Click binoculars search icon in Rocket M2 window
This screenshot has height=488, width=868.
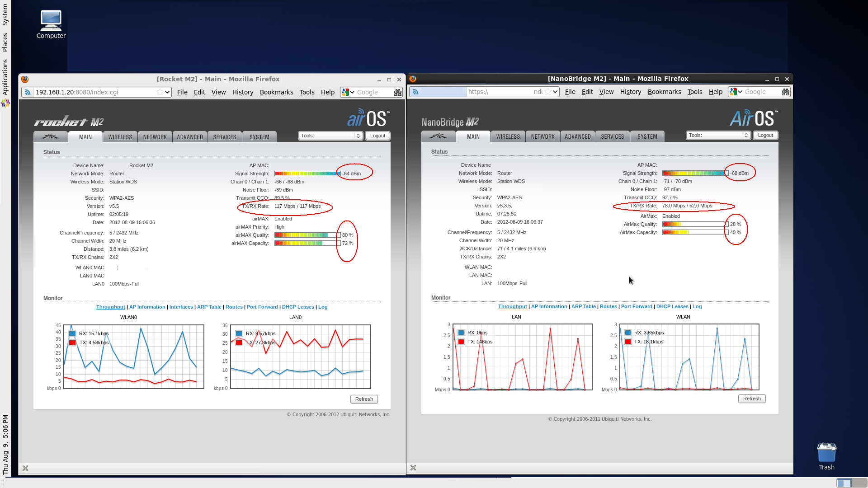(397, 92)
